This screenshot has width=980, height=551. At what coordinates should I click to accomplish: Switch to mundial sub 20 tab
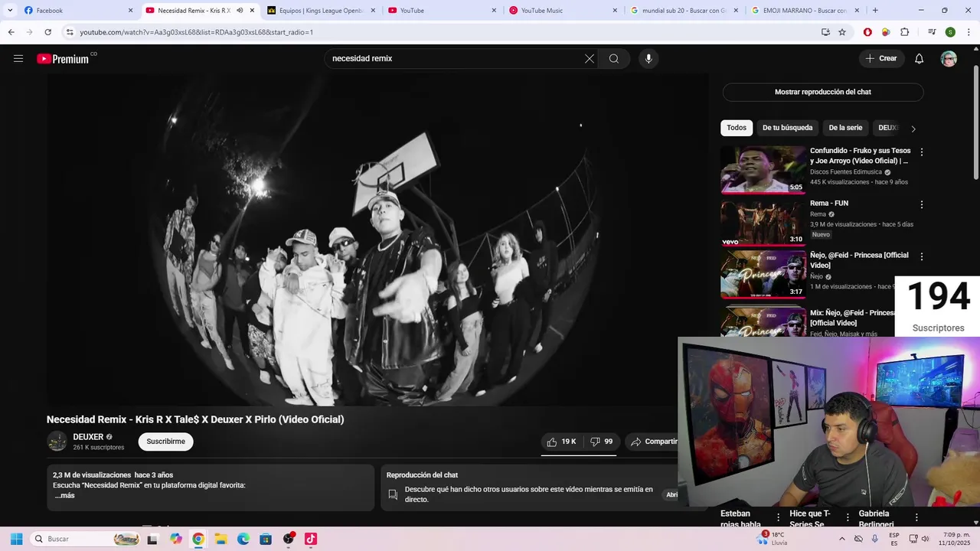click(x=684, y=11)
